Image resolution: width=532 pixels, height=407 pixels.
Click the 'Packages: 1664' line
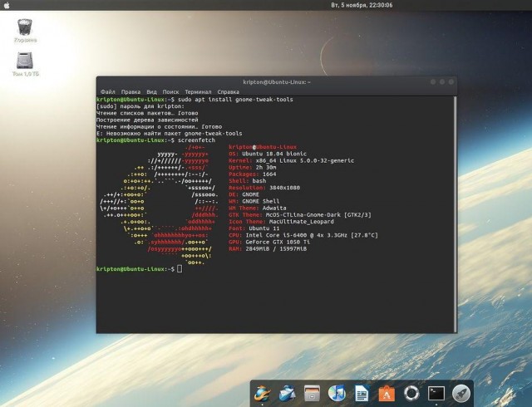coord(252,174)
